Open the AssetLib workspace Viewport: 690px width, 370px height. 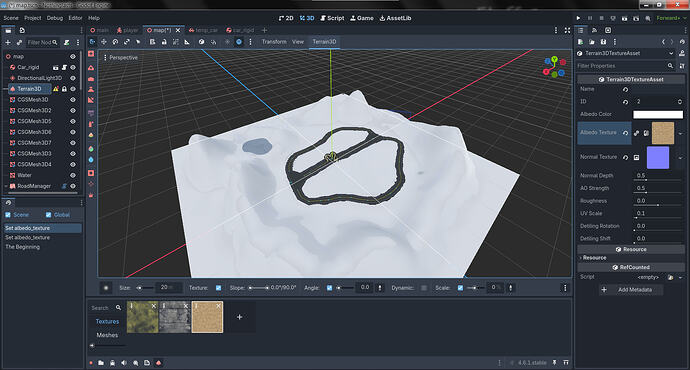click(x=395, y=18)
